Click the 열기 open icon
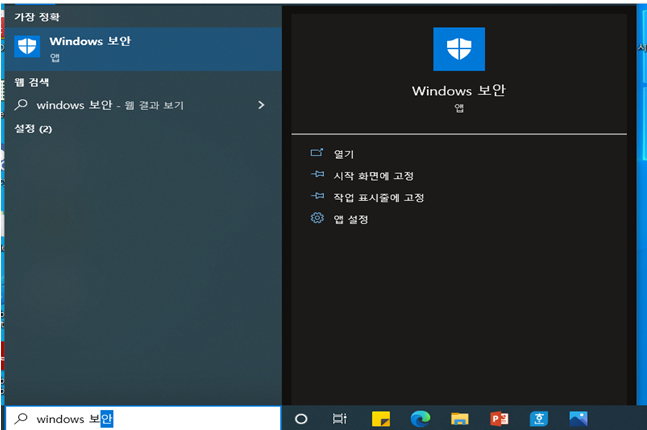This screenshot has height=430, width=647. 317,153
